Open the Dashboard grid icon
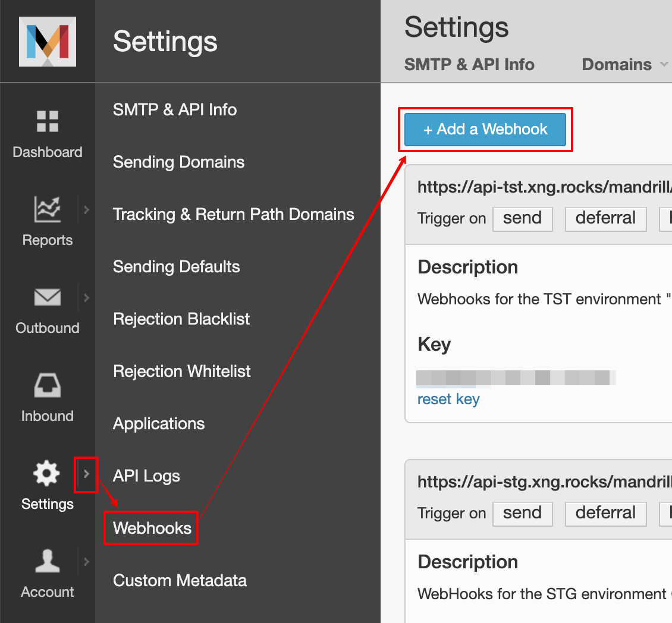The width and height of the screenshot is (672, 623). coord(48,121)
